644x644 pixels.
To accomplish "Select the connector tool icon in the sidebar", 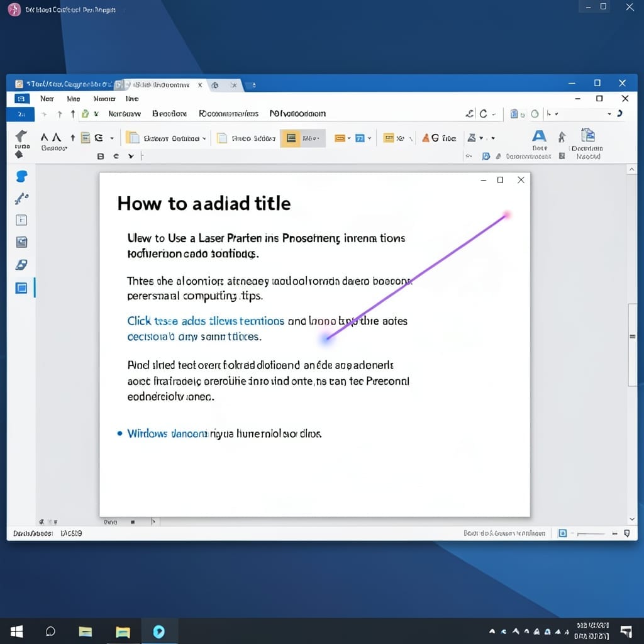I will pos(21,198).
